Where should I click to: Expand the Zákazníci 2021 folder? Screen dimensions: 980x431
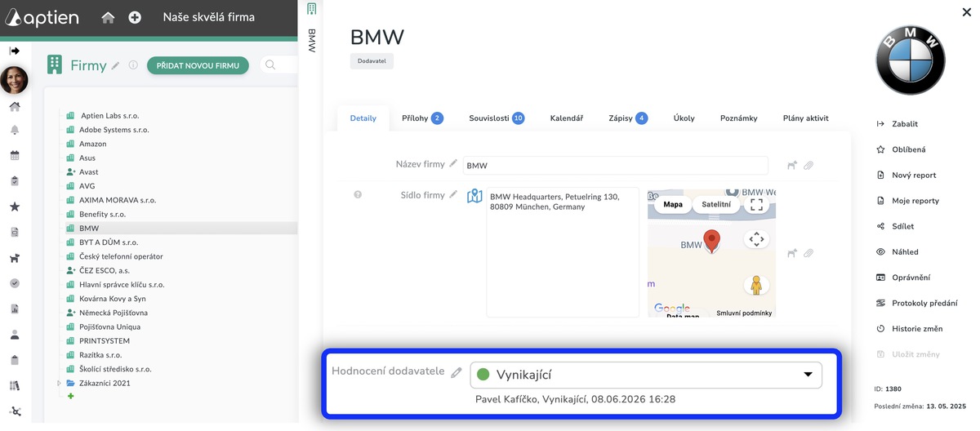tap(59, 383)
